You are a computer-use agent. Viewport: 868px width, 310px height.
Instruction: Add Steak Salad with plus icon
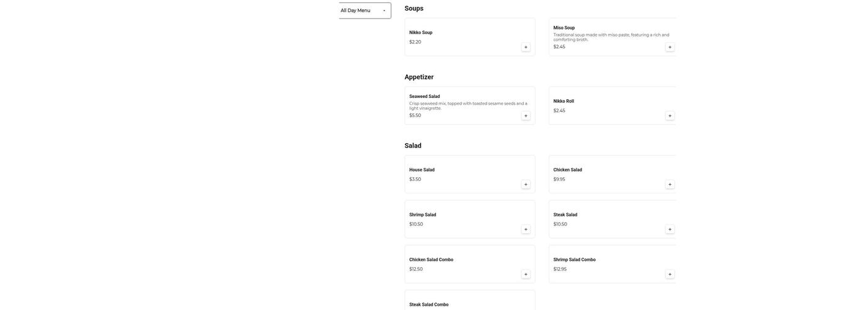click(x=670, y=229)
